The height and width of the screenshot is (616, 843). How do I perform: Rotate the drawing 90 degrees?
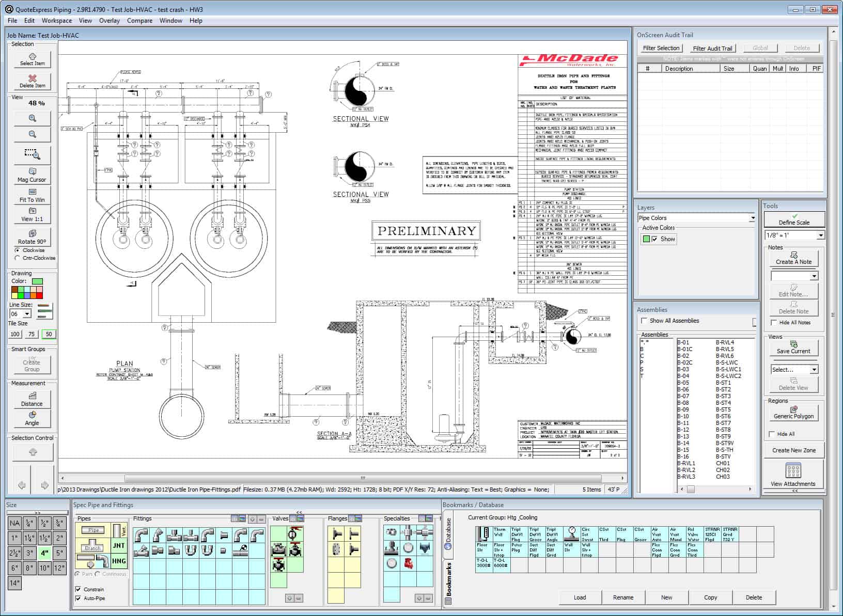click(x=32, y=237)
